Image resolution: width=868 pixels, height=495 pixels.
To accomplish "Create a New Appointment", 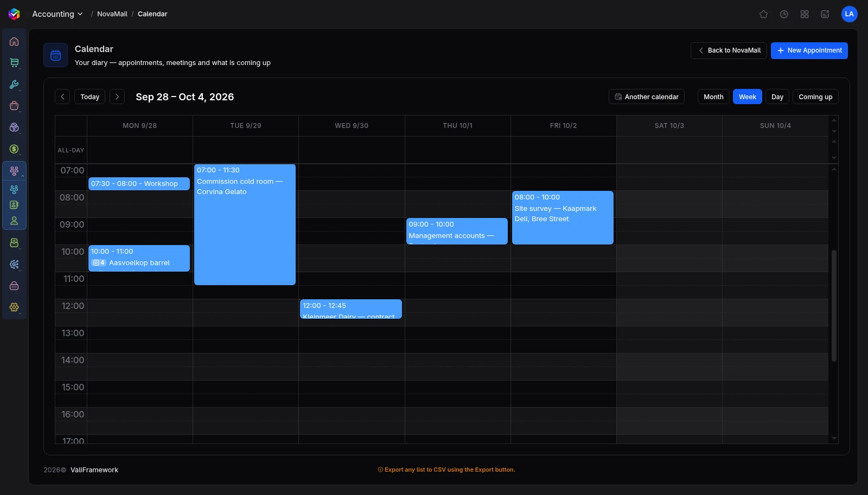I will pyautogui.click(x=809, y=50).
